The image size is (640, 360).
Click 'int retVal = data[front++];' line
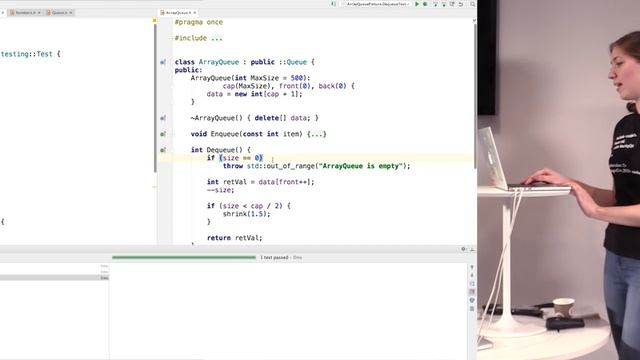[261, 182]
